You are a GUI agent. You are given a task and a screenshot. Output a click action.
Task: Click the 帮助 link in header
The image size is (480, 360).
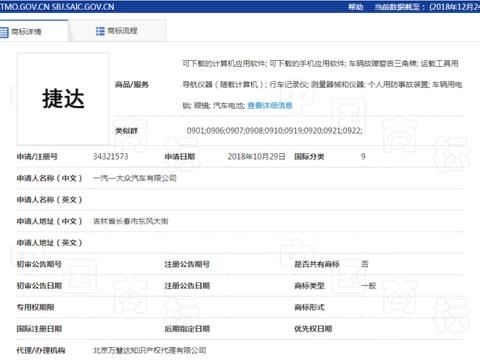pyautogui.click(x=356, y=7)
